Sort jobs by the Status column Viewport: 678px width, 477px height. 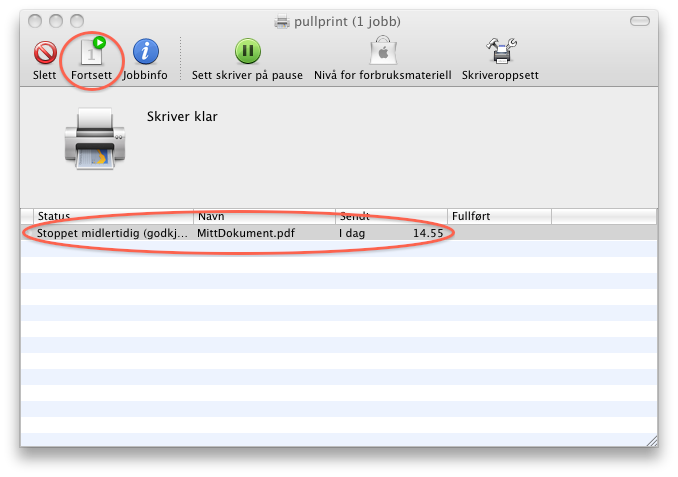[110, 216]
